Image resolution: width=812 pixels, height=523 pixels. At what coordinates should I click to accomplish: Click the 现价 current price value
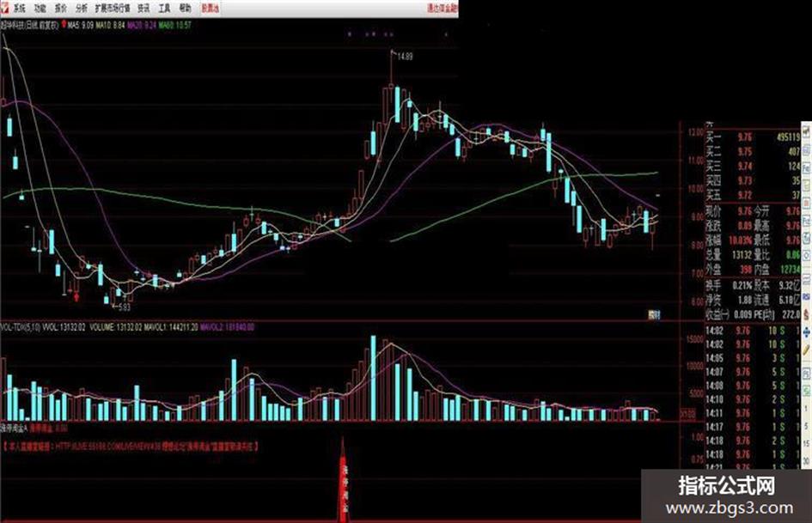[745, 211]
